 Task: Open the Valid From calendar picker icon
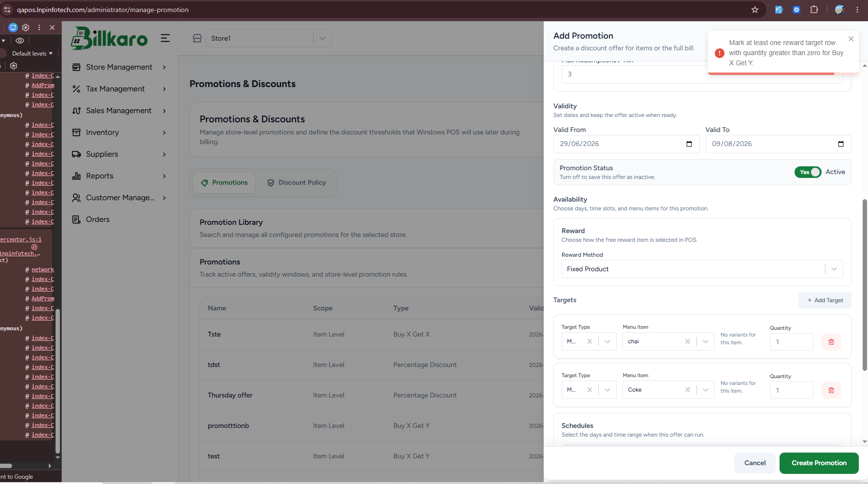(689, 144)
